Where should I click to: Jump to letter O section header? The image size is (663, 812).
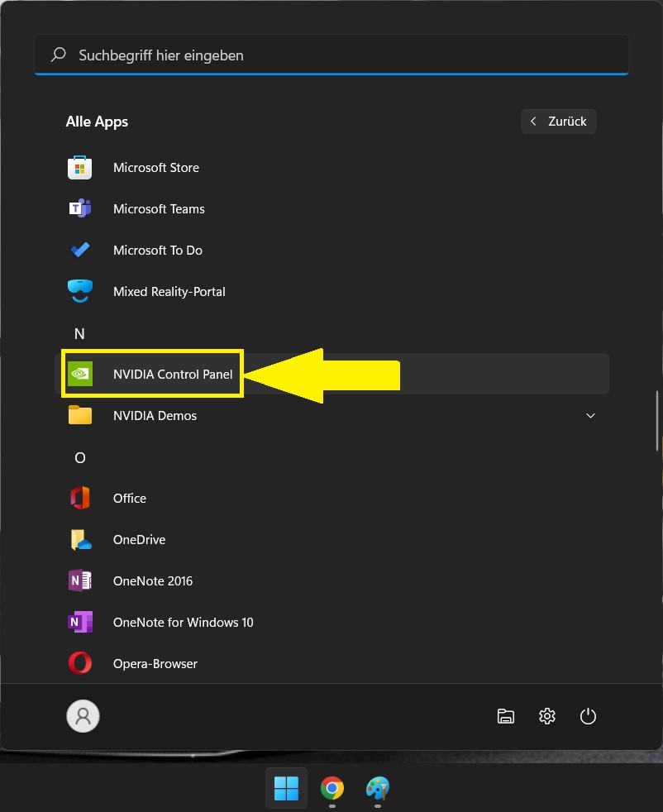[79, 458]
